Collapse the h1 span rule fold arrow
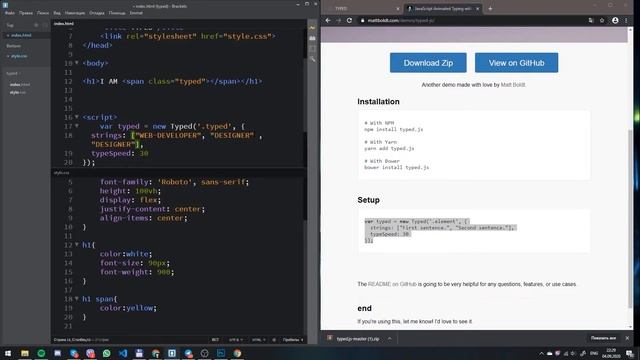 (x=77, y=298)
